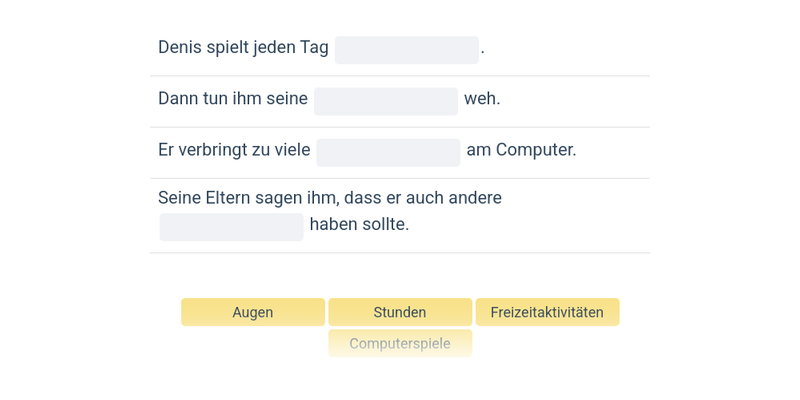Click the text "am Computer." in third sentence
Image resolution: width=800 pixels, height=400 pixels.
click(x=521, y=150)
